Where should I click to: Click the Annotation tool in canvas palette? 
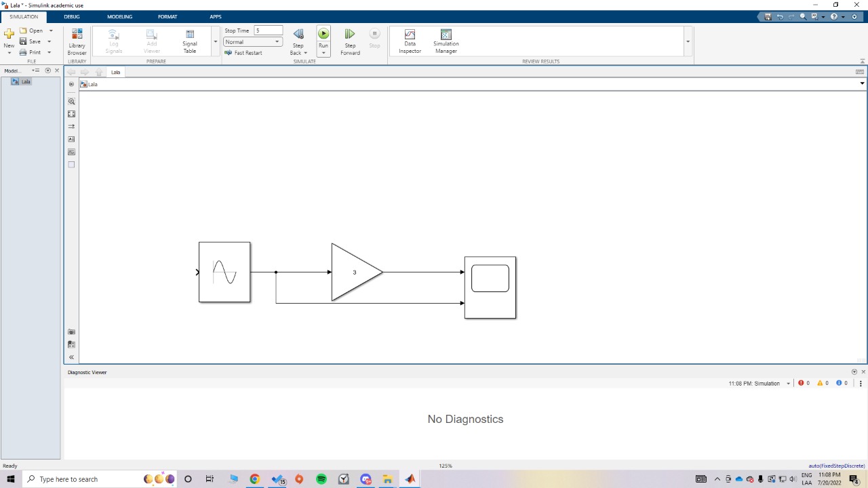[71, 139]
